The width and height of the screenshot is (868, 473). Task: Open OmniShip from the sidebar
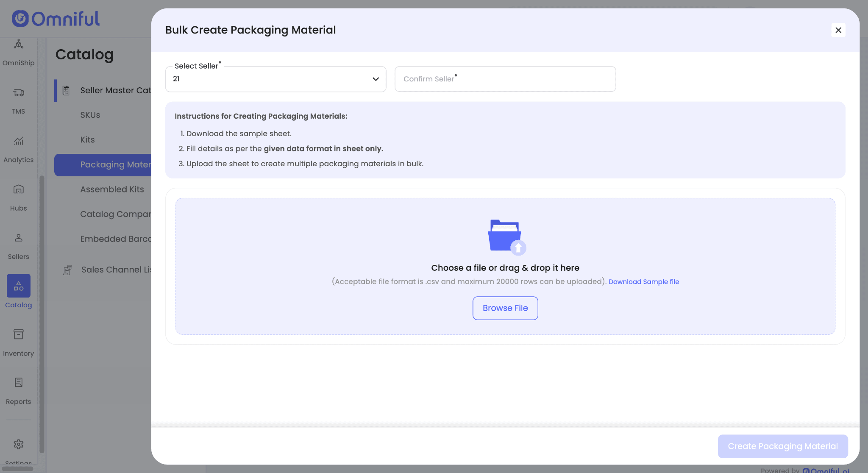pos(18,45)
